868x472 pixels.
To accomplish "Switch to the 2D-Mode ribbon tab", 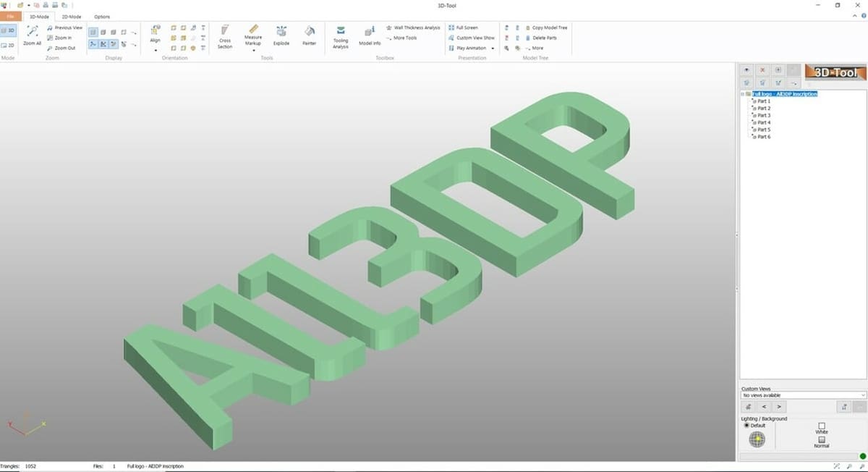I will coord(71,16).
